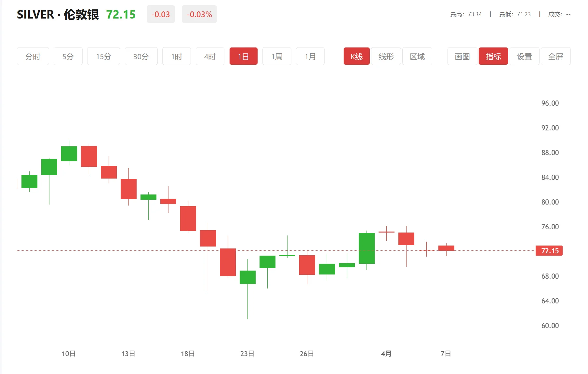
Task: Select the 4时 timeframe
Action: click(210, 56)
